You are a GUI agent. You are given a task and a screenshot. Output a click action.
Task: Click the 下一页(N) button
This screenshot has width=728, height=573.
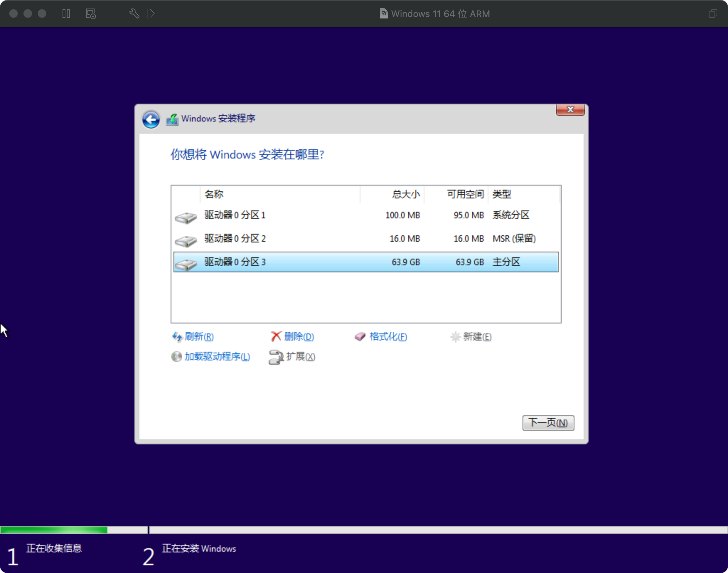tap(548, 423)
